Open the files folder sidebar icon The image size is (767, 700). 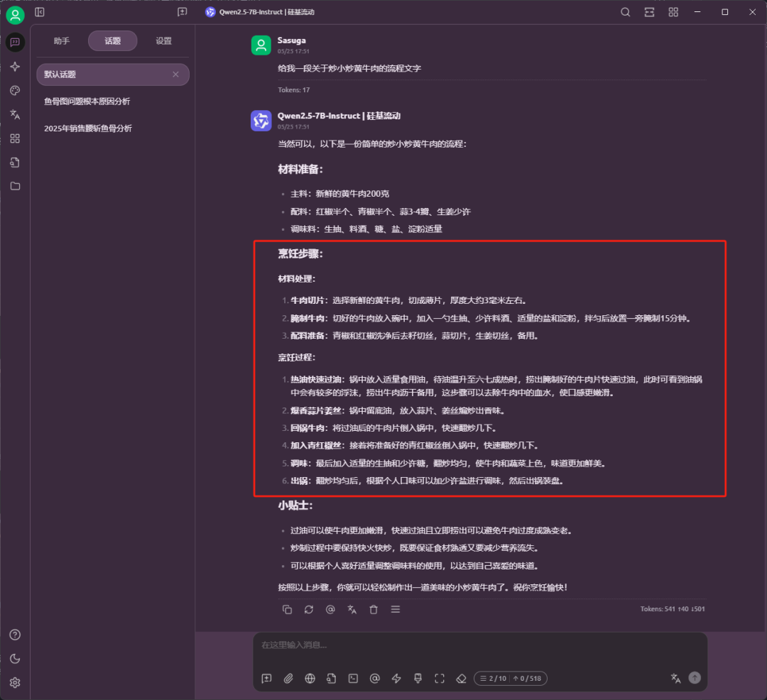(15, 186)
